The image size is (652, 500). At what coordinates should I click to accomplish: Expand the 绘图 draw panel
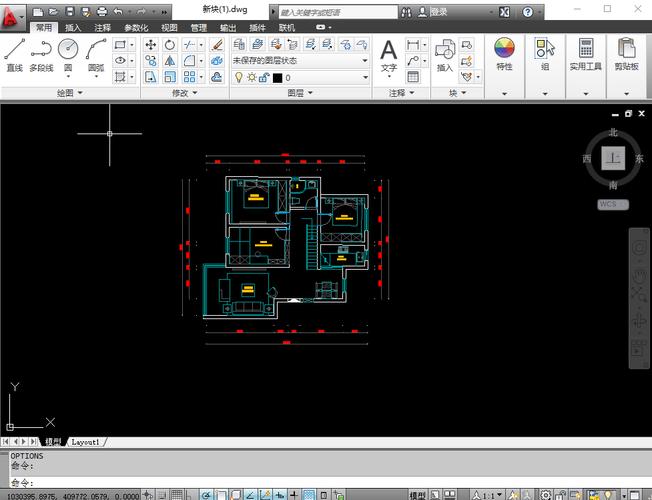coord(70,93)
